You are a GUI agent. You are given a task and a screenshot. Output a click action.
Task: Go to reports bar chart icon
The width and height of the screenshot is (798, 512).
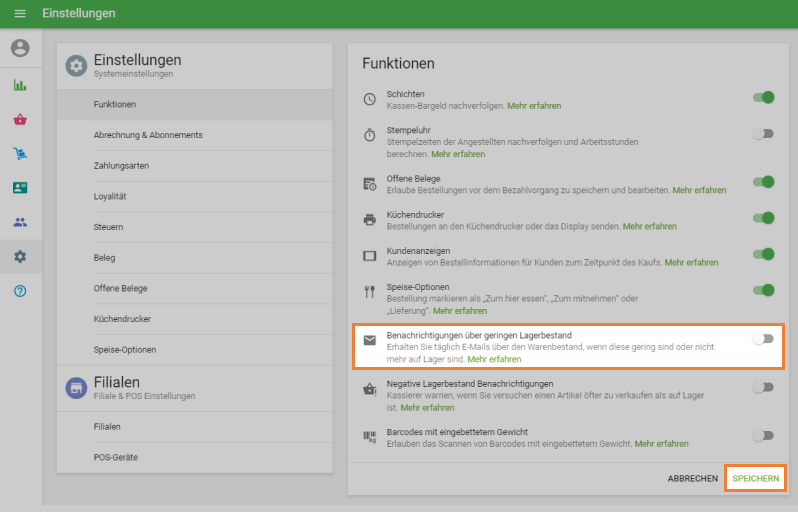coord(20,85)
